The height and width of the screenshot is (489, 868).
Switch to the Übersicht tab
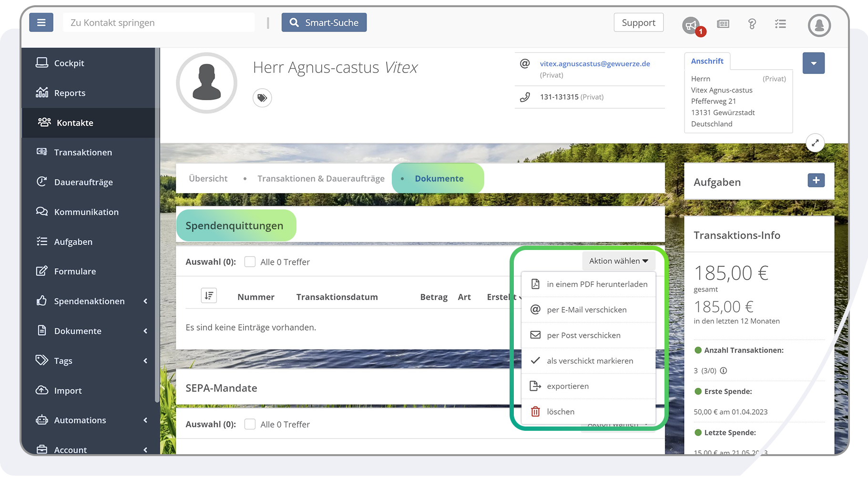(x=208, y=178)
